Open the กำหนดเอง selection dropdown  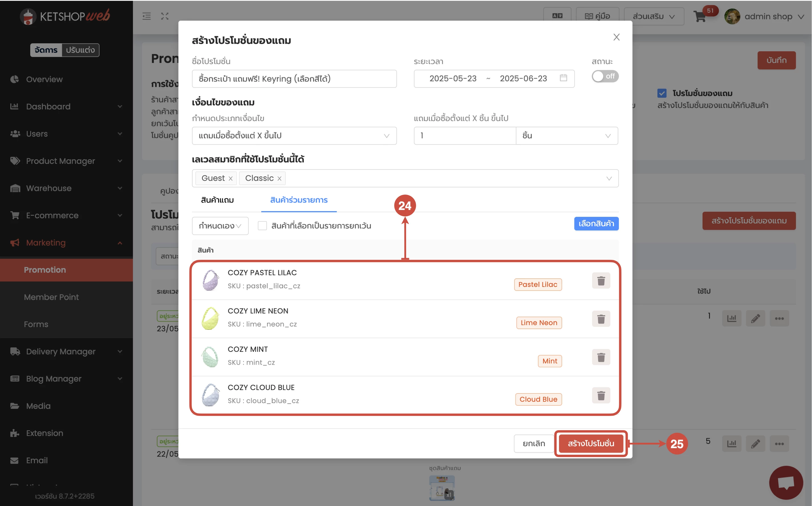pos(220,226)
